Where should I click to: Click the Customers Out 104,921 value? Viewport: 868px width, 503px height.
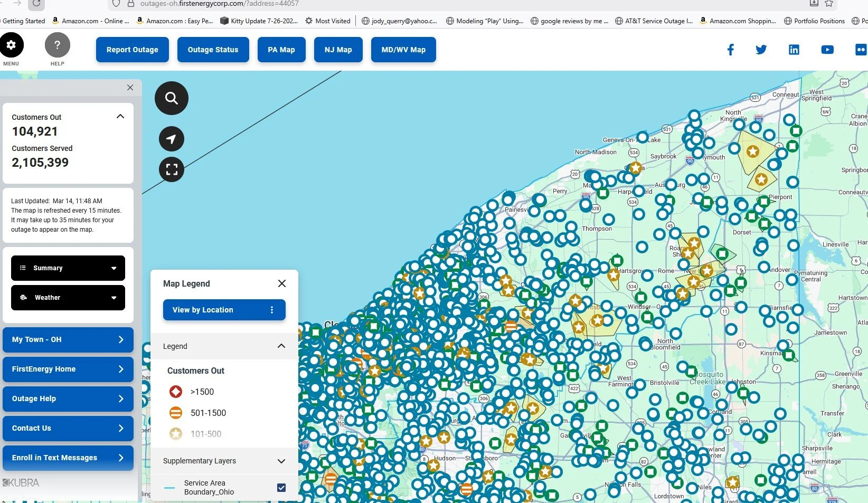tap(35, 131)
